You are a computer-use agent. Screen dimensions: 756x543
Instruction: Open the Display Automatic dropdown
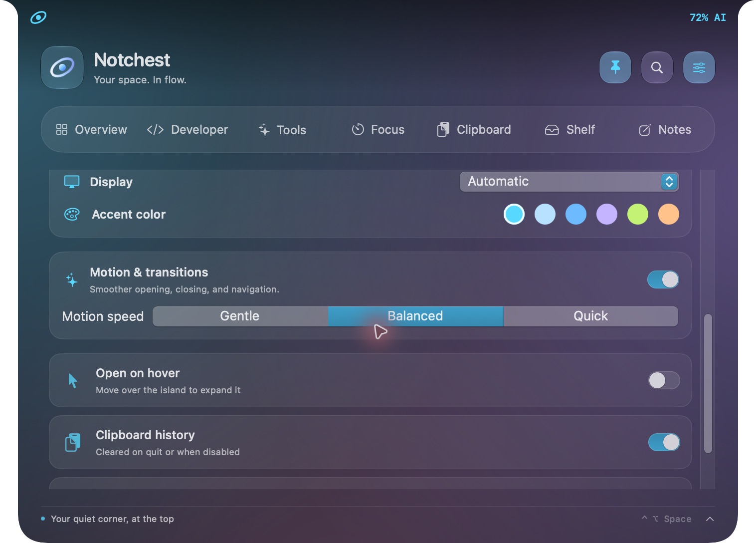(569, 182)
